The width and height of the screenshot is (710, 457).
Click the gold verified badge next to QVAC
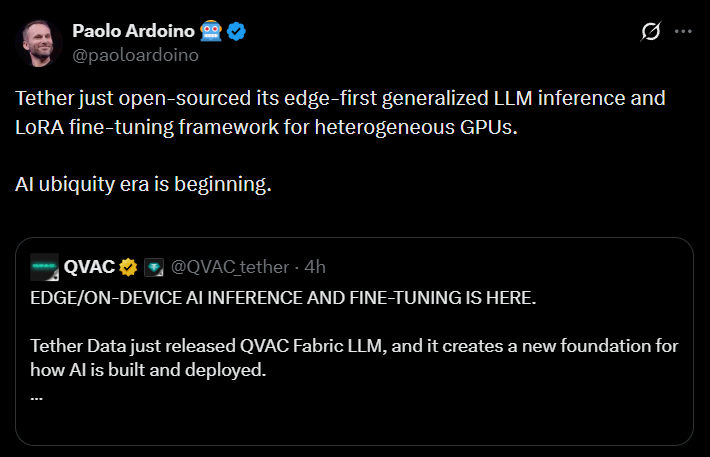(x=129, y=267)
